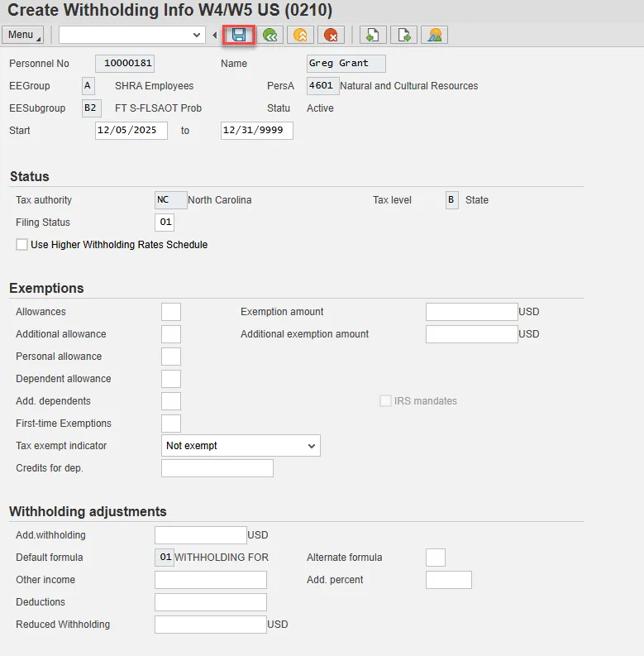Select the Credits for dep. field

[217, 468]
